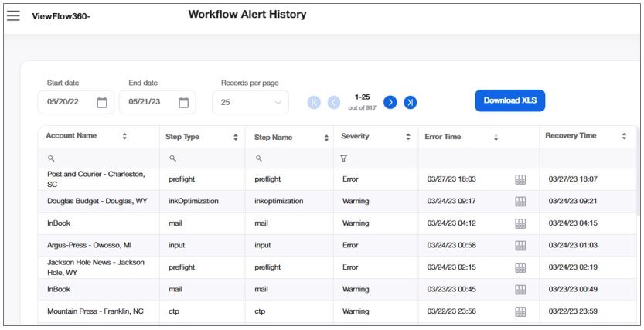Sort the table by Account Name
This screenshot has height=330, width=644.
point(124,136)
